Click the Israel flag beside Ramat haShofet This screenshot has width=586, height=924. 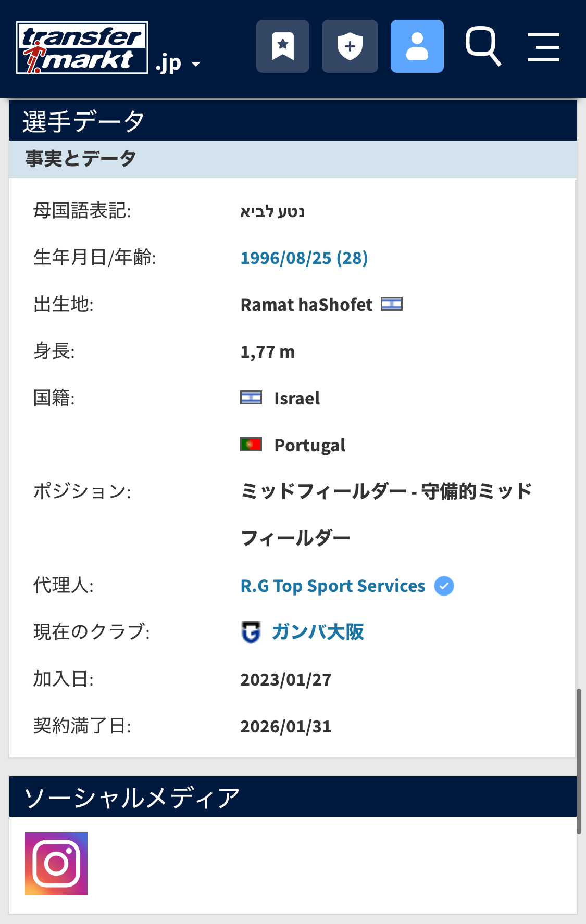click(x=391, y=304)
